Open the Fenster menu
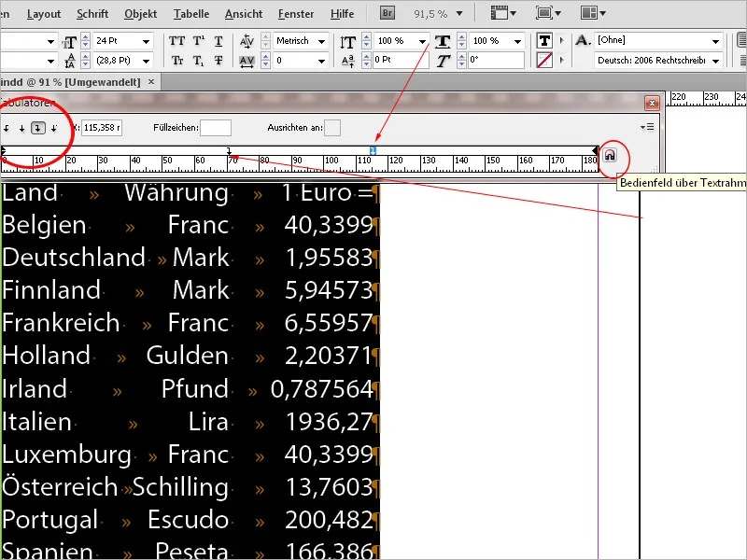747x560 pixels. pyautogui.click(x=295, y=13)
